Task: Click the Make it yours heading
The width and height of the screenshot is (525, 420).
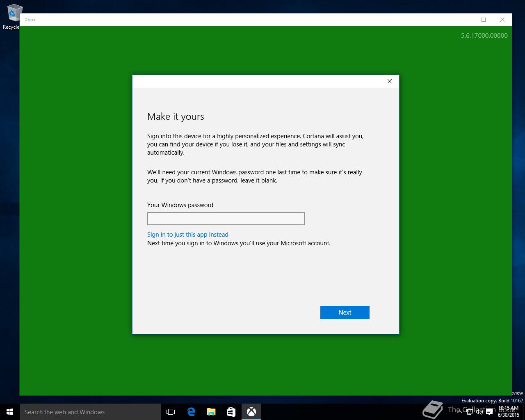Action: click(176, 116)
